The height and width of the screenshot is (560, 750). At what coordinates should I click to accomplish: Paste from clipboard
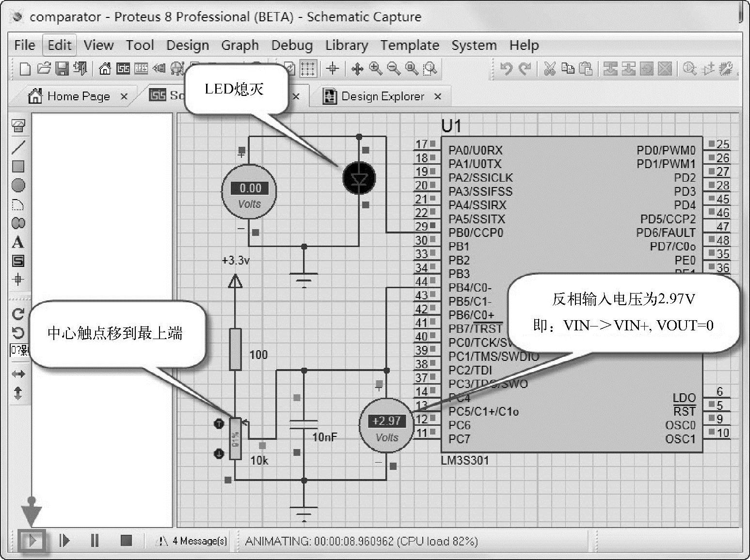[x=586, y=69]
